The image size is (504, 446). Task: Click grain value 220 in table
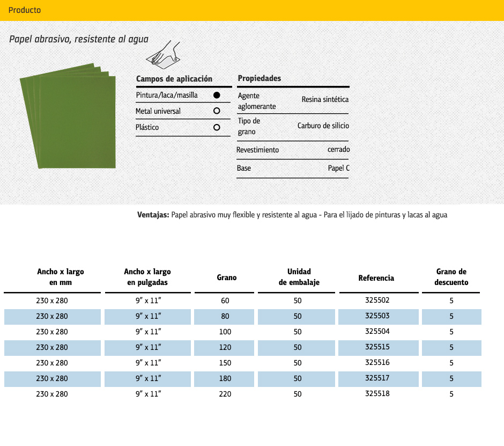click(x=225, y=394)
